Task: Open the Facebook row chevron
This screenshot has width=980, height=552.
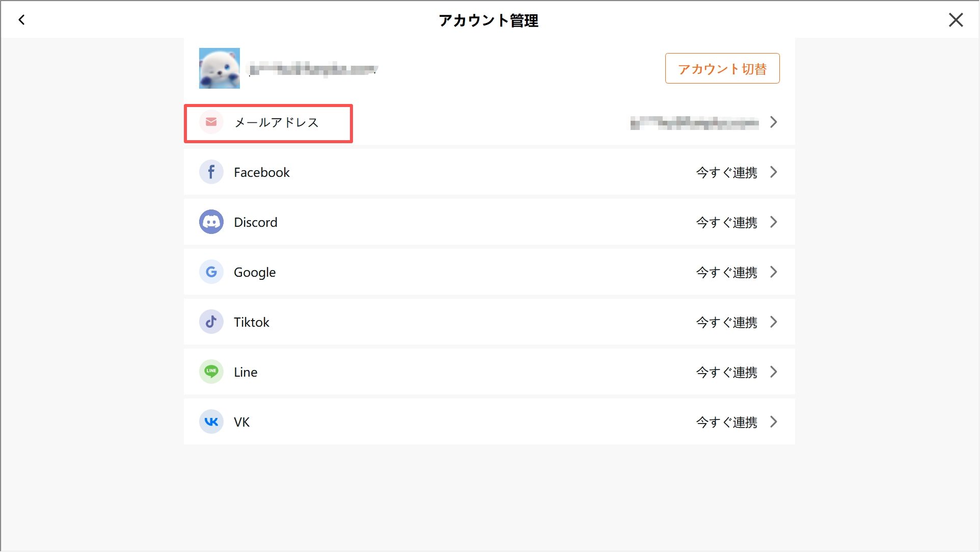Action: 773,172
